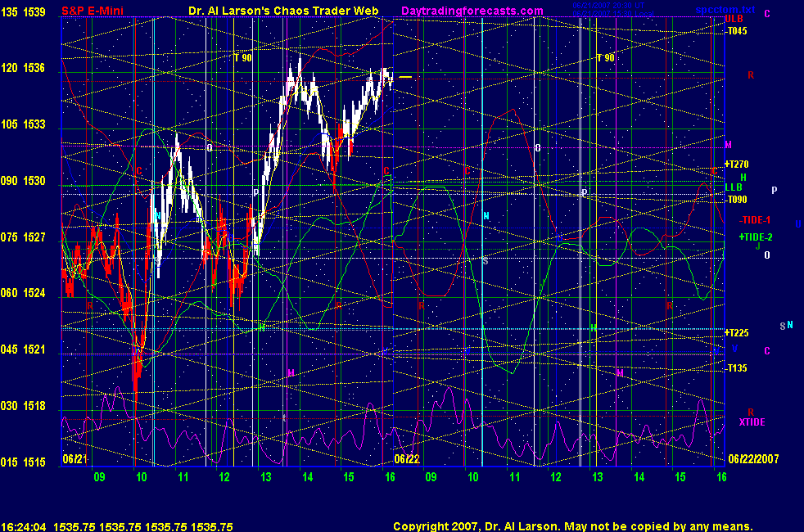This screenshot has height=532, width=804.
Task: Click the "015 1515" price axis label
Action: pyautogui.click(x=23, y=462)
